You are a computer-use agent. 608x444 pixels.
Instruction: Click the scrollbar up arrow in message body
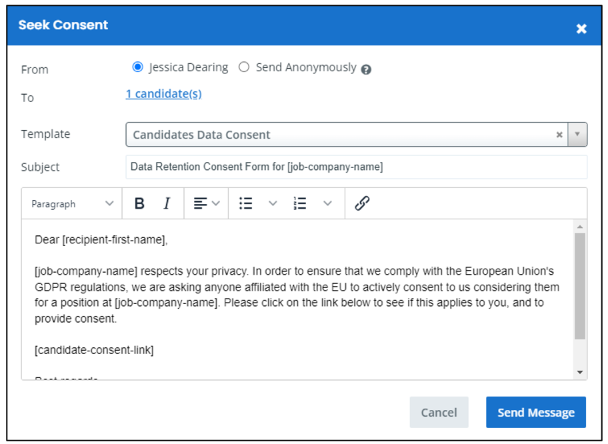point(580,226)
